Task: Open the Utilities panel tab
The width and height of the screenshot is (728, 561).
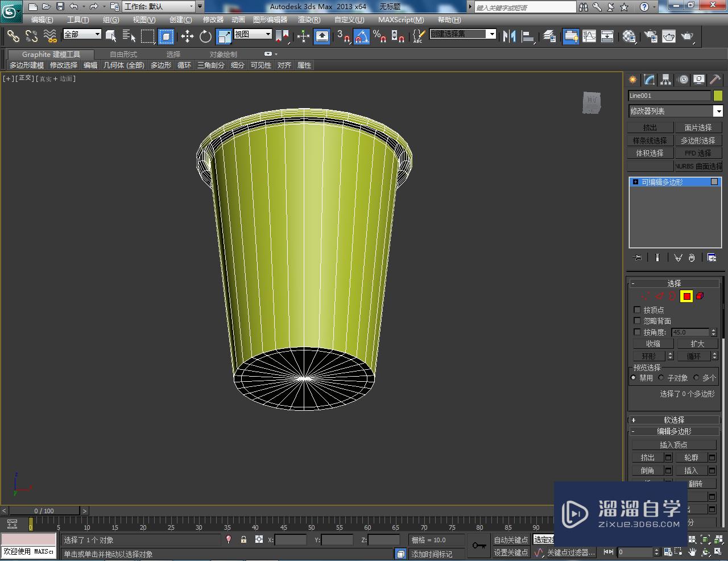Action: click(x=715, y=80)
